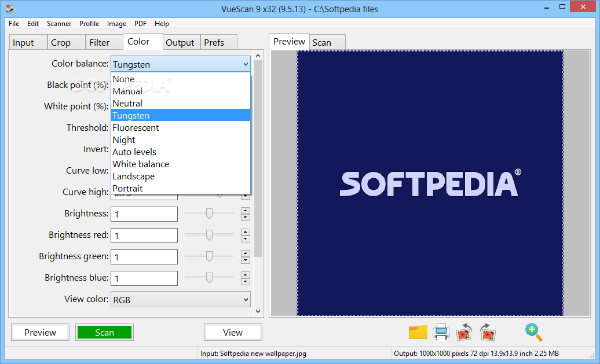
Task: Click the preview image of Softpedia
Action: (x=430, y=183)
